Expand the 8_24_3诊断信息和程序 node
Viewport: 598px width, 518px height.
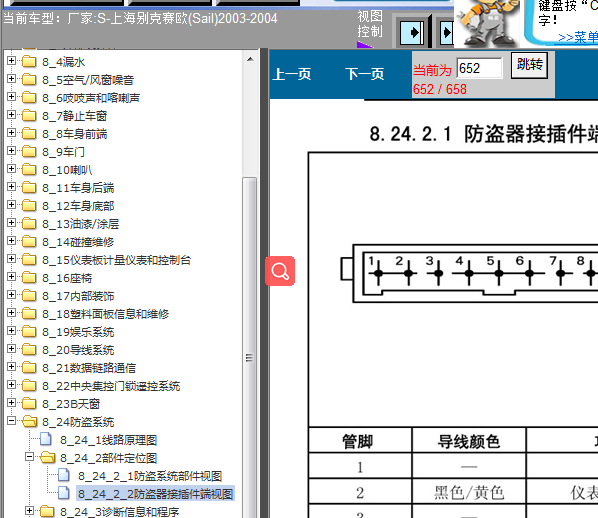29,511
